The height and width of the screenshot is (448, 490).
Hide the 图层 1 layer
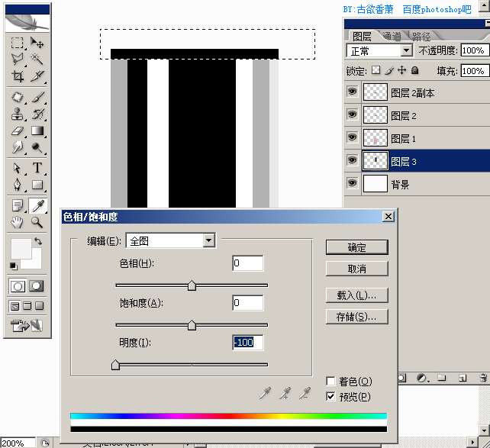[x=352, y=137]
